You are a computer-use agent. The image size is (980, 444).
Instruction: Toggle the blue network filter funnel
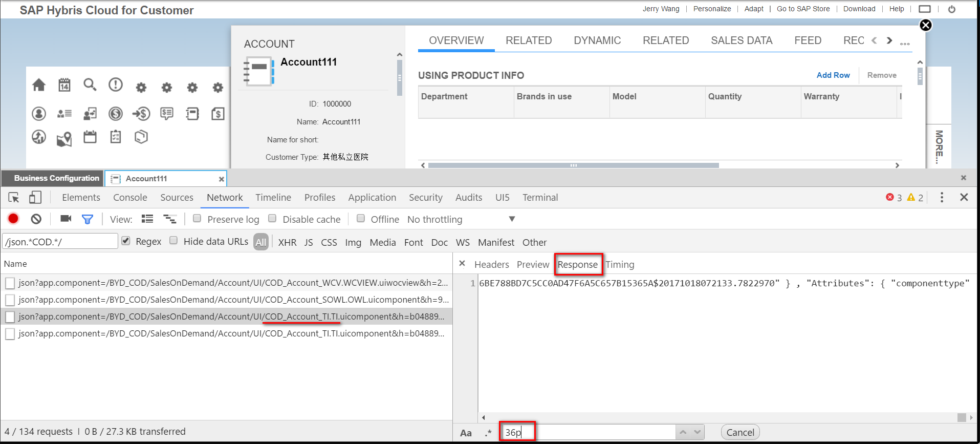88,219
